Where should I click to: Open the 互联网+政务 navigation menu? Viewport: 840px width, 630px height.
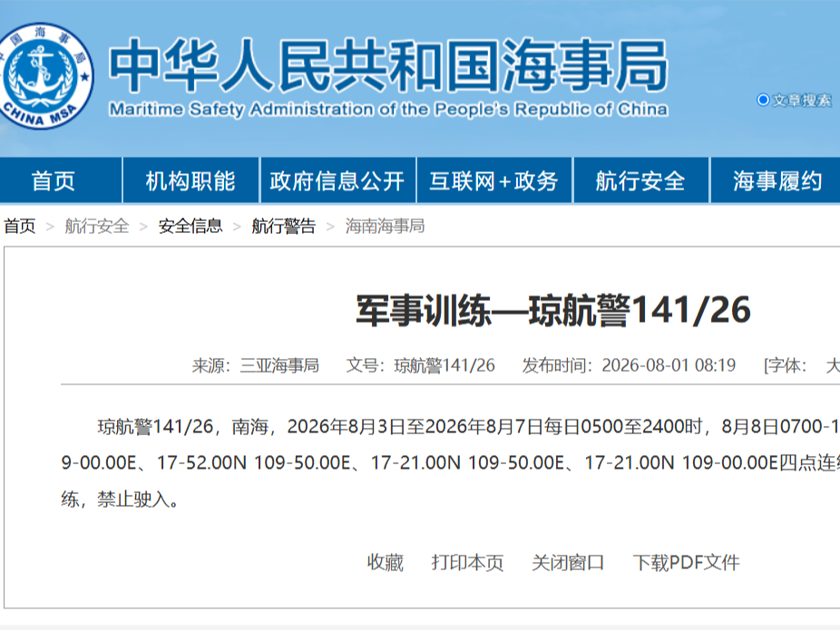point(493,181)
